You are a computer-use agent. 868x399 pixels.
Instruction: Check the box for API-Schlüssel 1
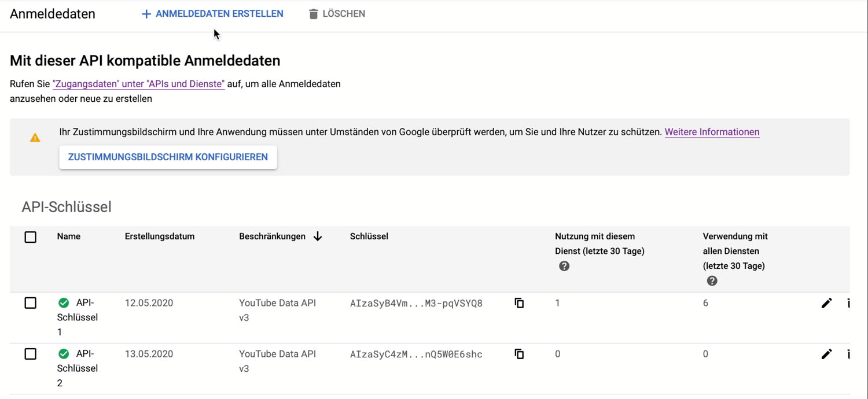coord(31,303)
